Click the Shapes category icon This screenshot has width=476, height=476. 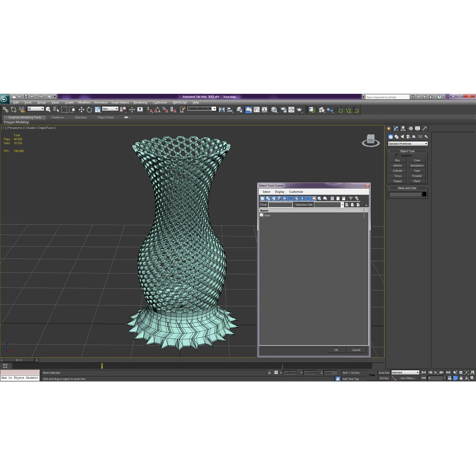click(397, 137)
